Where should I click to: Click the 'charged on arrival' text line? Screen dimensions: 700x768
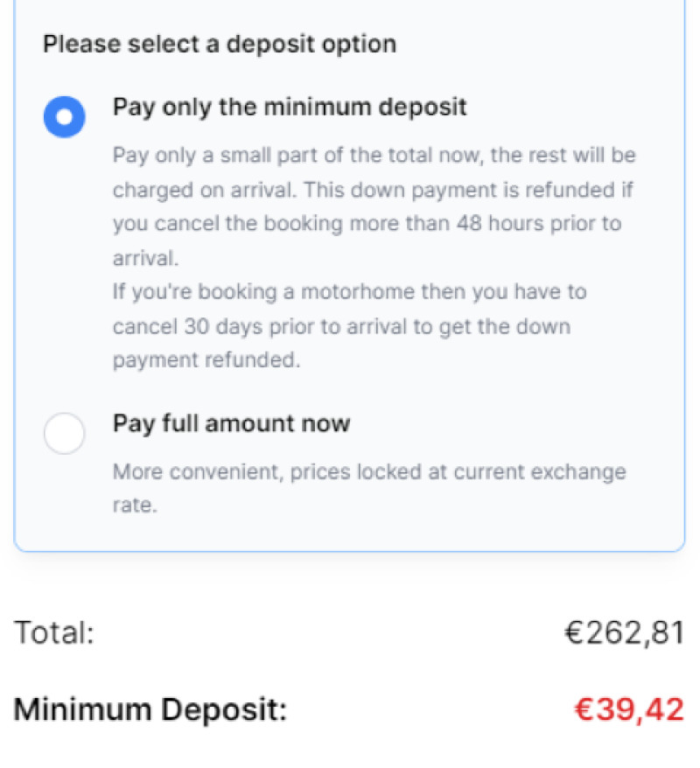372,190
